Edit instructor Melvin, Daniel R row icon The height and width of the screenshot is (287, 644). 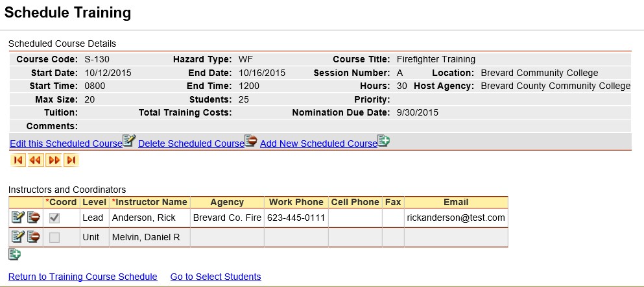18,237
